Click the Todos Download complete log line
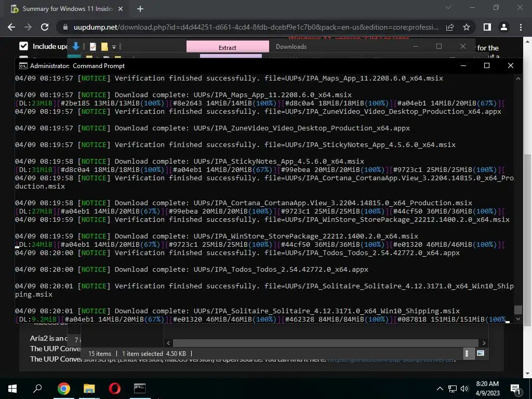Screen dimensions: 532x399 click(x=192, y=270)
